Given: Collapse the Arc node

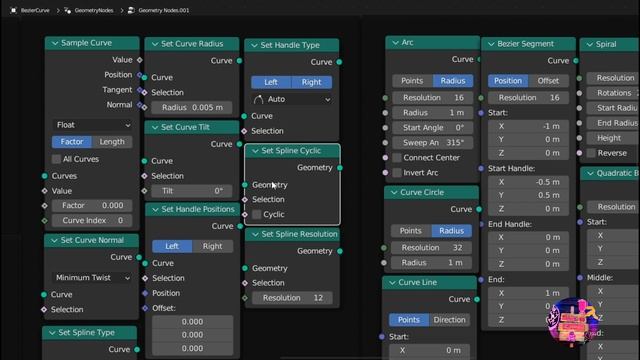Looking at the screenshot, I should 395,42.
